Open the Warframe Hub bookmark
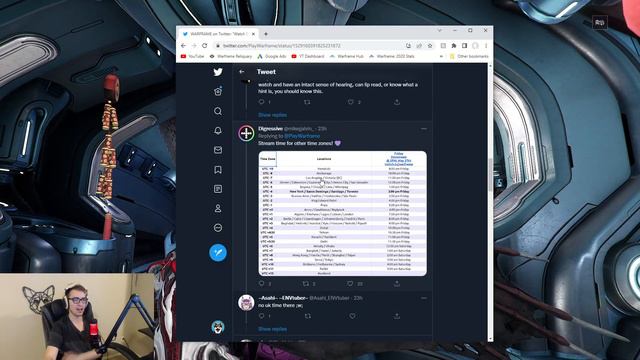 [x=346, y=56]
